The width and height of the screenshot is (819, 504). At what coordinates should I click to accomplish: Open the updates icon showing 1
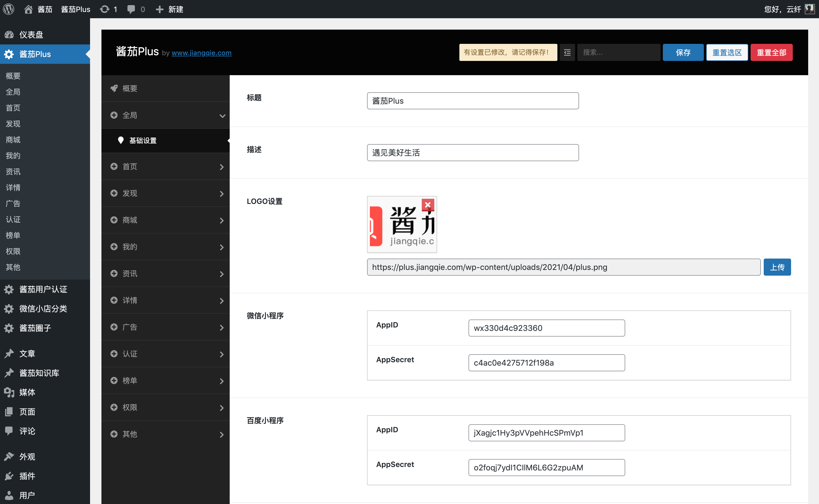[x=105, y=9]
